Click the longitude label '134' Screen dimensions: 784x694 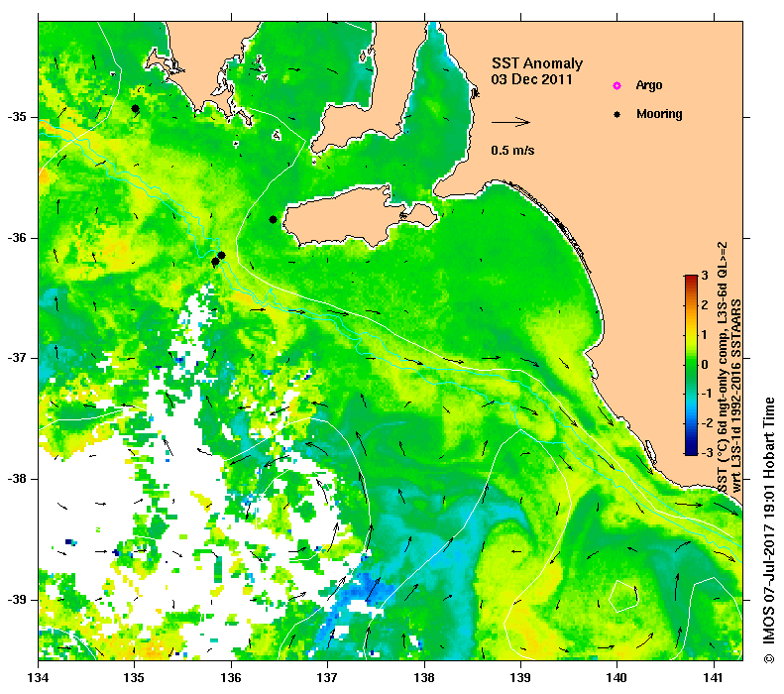pos(39,678)
